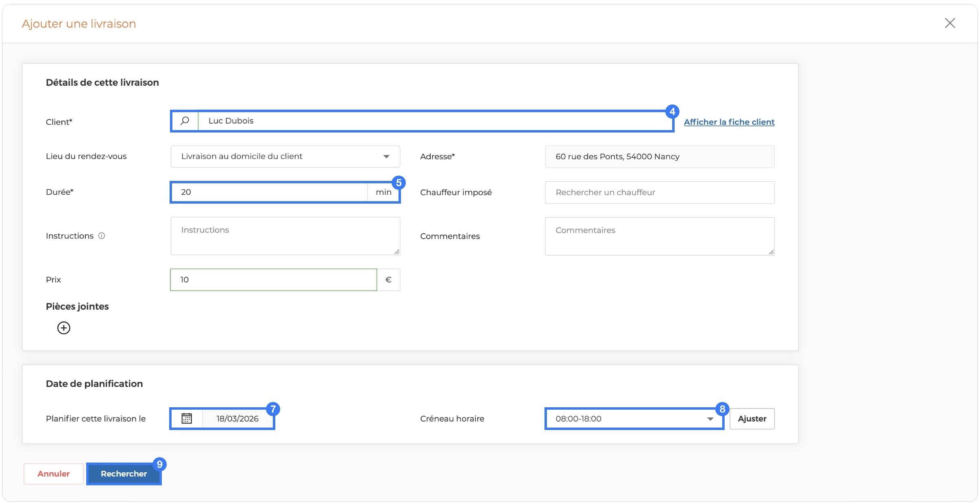Click the Ajuster button
The image size is (980, 504).
[752, 419]
